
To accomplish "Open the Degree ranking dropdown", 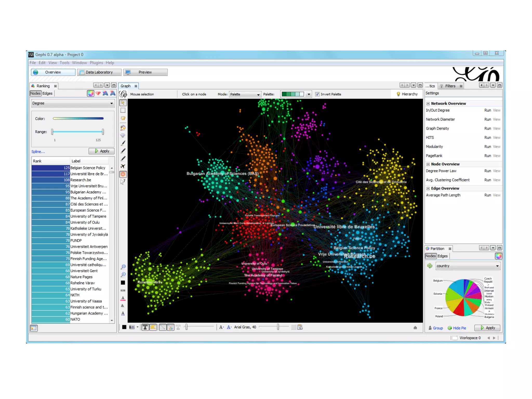I will 72,103.
